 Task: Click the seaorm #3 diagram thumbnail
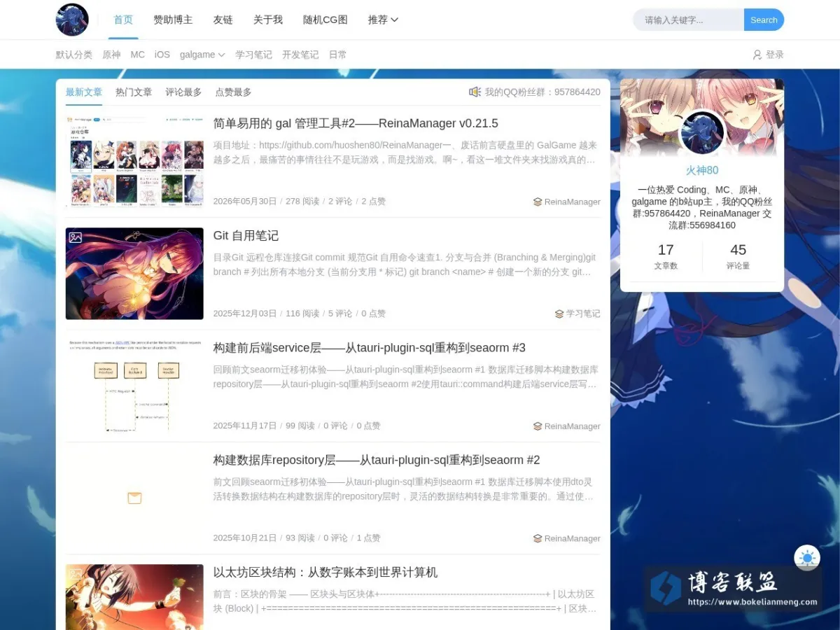point(134,386)
